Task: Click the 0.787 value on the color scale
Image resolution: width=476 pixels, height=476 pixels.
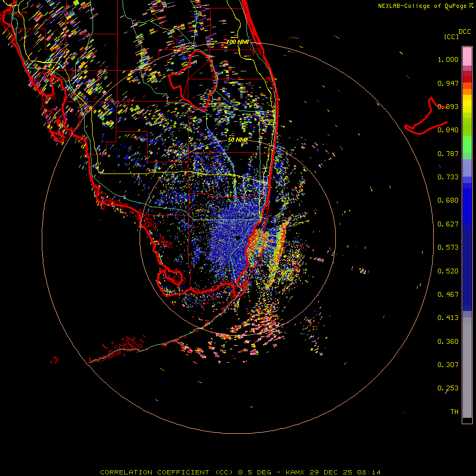Action: tap(448, 153)
